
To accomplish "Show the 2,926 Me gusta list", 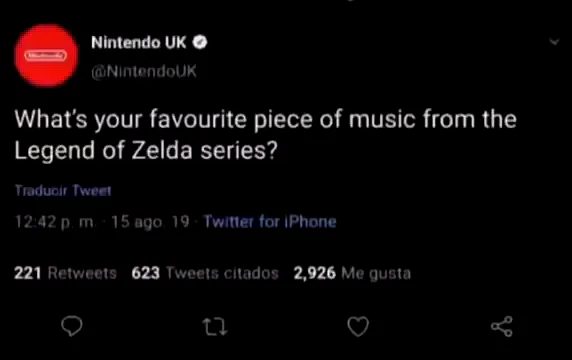I will [352, 273].
